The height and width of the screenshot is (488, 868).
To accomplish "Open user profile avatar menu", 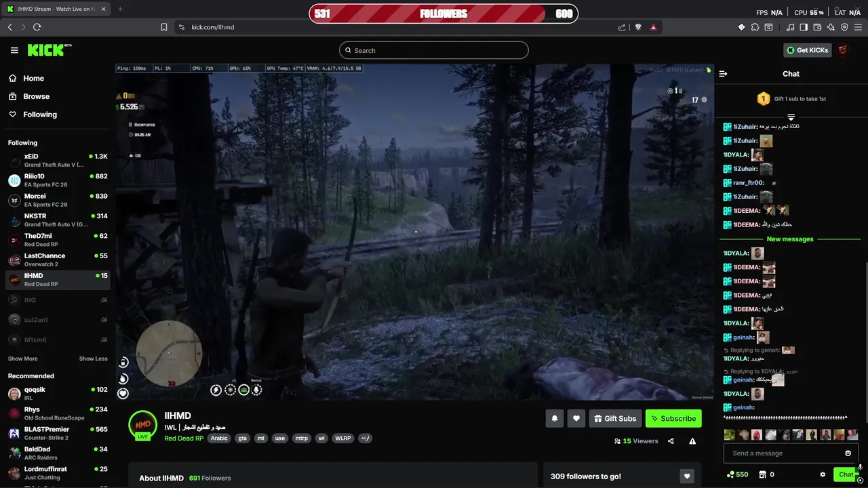I will tap(843, 50).
